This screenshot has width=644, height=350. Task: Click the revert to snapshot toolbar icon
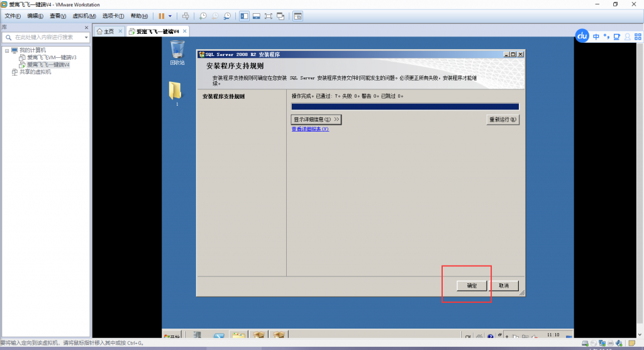click(215, 16)
